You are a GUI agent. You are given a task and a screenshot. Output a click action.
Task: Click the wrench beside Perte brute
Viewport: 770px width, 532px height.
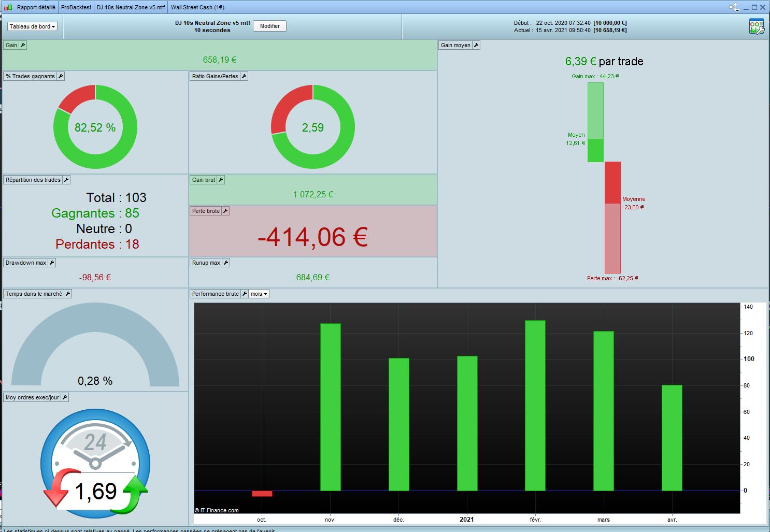tap(225, 211)
